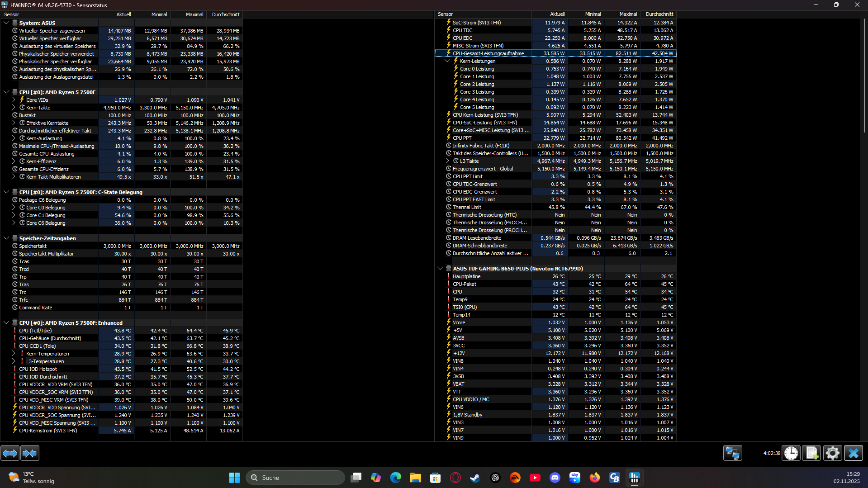Image resolution: width=868 pixels, height=488 pixels.
Task: Open the remote monitoring network icon
Action: click(732, 453)
